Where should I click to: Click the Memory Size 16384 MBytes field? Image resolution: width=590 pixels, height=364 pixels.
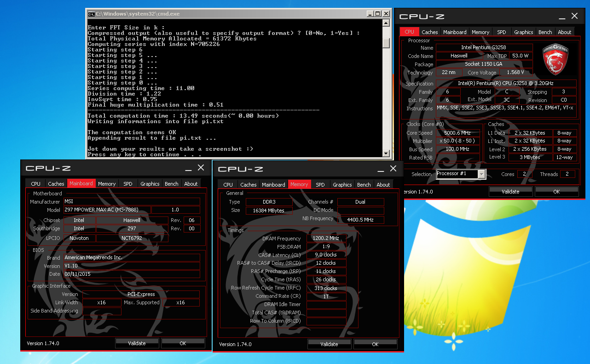[269, 210]
